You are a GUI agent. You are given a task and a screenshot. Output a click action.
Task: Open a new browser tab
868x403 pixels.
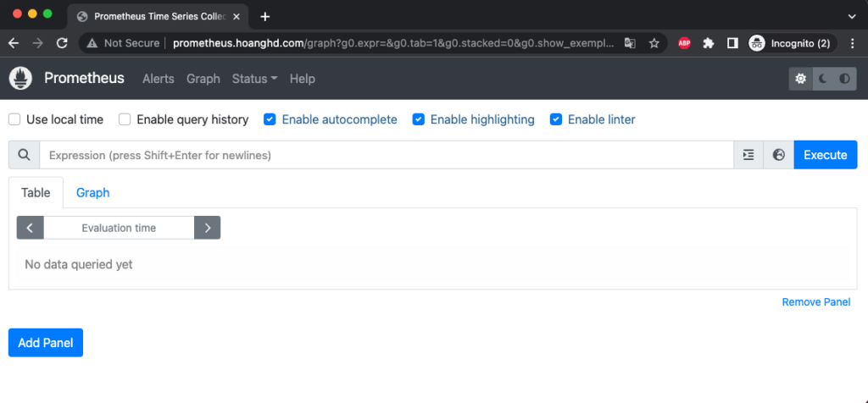tap(265, 17)
